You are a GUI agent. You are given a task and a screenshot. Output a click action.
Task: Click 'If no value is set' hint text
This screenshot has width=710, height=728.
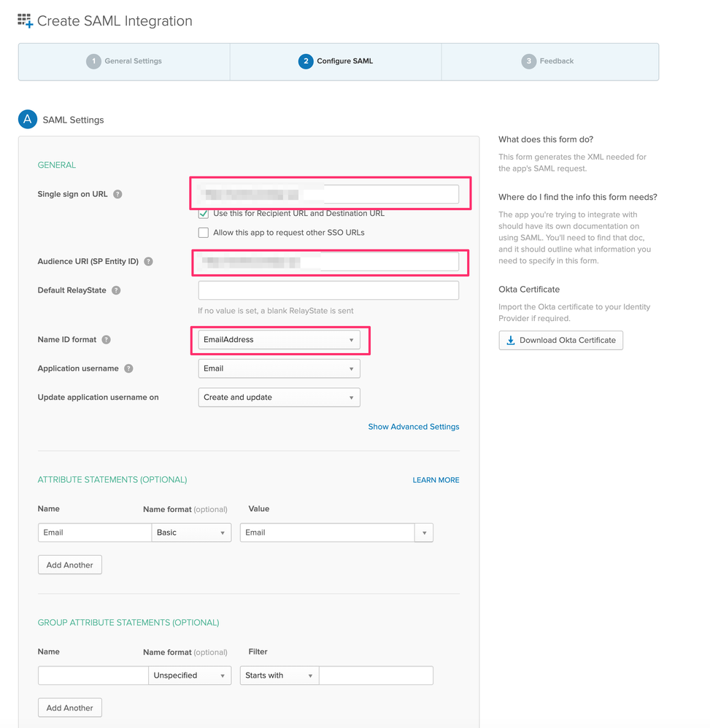(x=276, y=311)
